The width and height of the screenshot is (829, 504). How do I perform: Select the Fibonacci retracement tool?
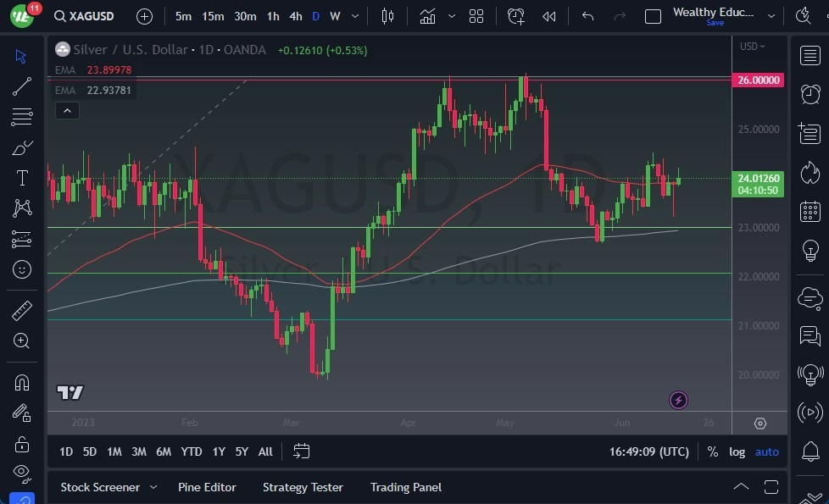tap(22, 117)
